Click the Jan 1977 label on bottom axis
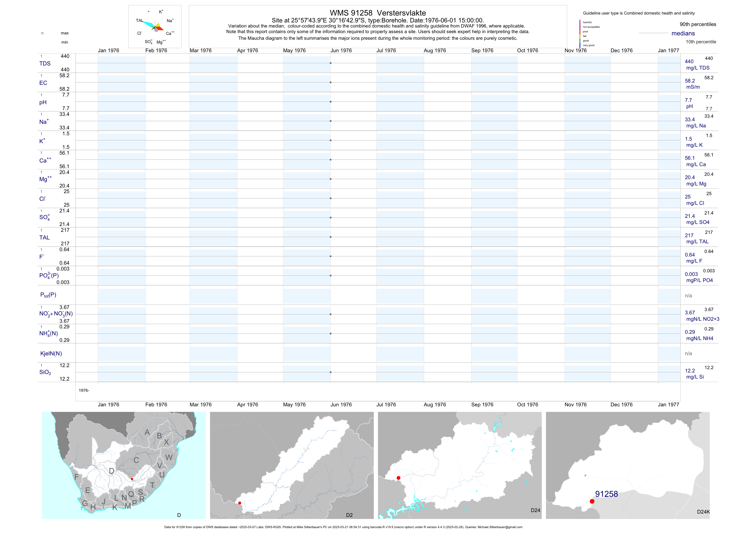 pyautogui.click(x=668, y=405)
